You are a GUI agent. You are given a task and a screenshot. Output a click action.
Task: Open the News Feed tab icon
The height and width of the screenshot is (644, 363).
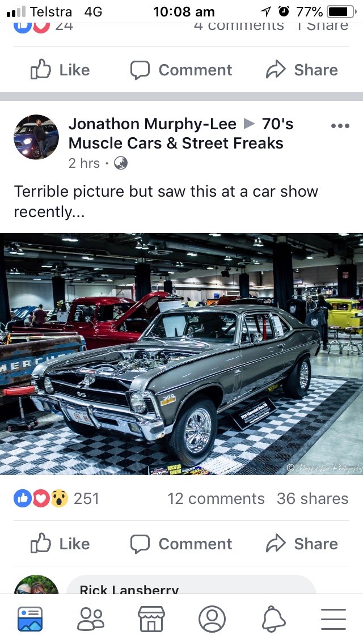coord(29,618)
